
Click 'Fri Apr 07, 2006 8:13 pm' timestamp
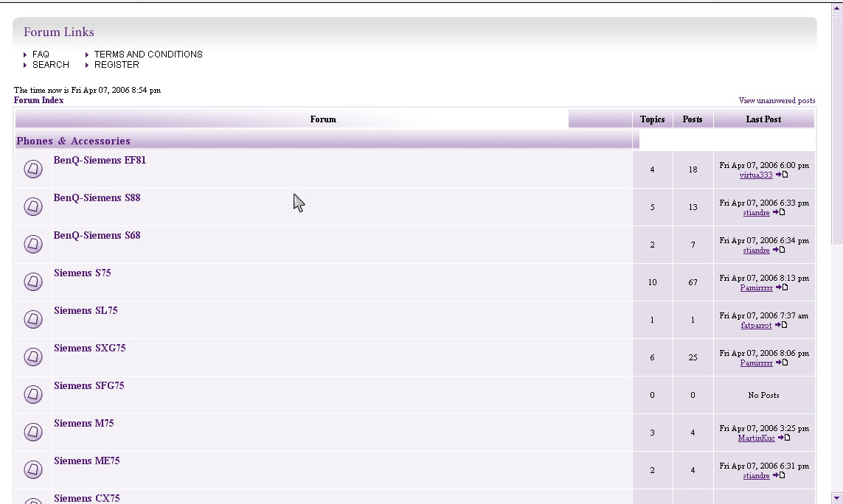coord(764,279)
